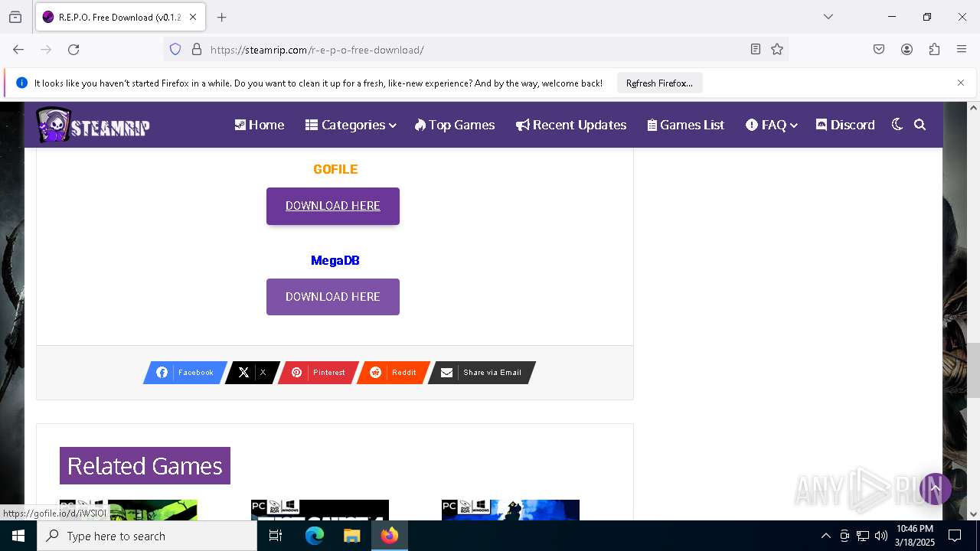Click scrollbar up arrow

click(x=974, y=108)
